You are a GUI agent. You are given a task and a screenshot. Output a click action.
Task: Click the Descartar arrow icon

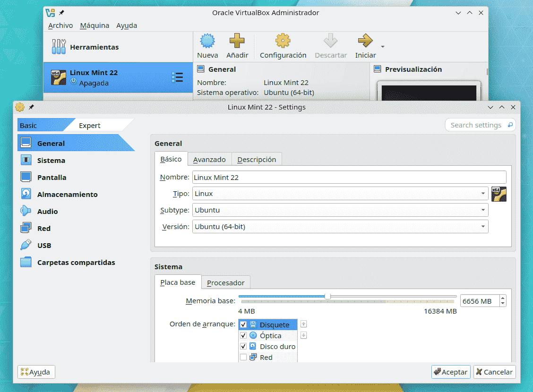click(x=330, y=41)
